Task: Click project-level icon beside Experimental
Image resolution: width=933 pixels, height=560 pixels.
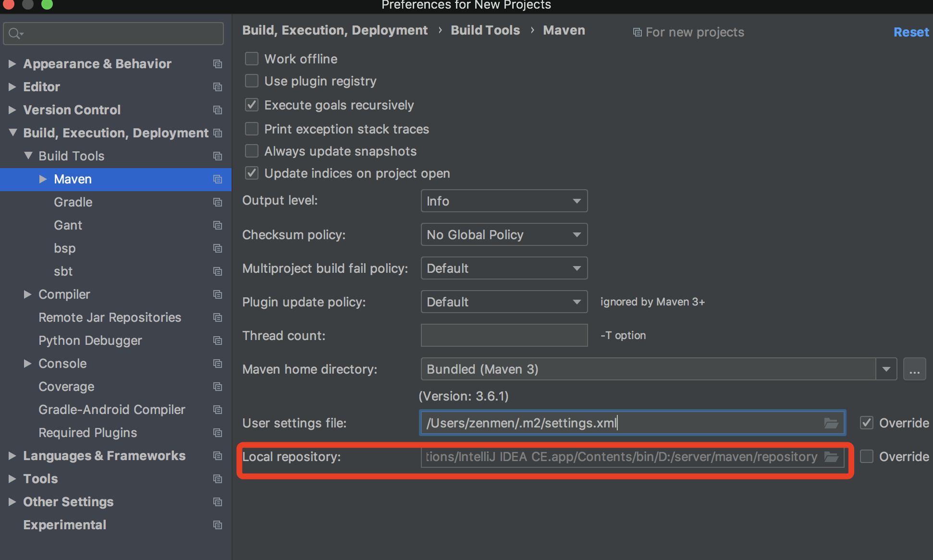Action: [218, 525]
